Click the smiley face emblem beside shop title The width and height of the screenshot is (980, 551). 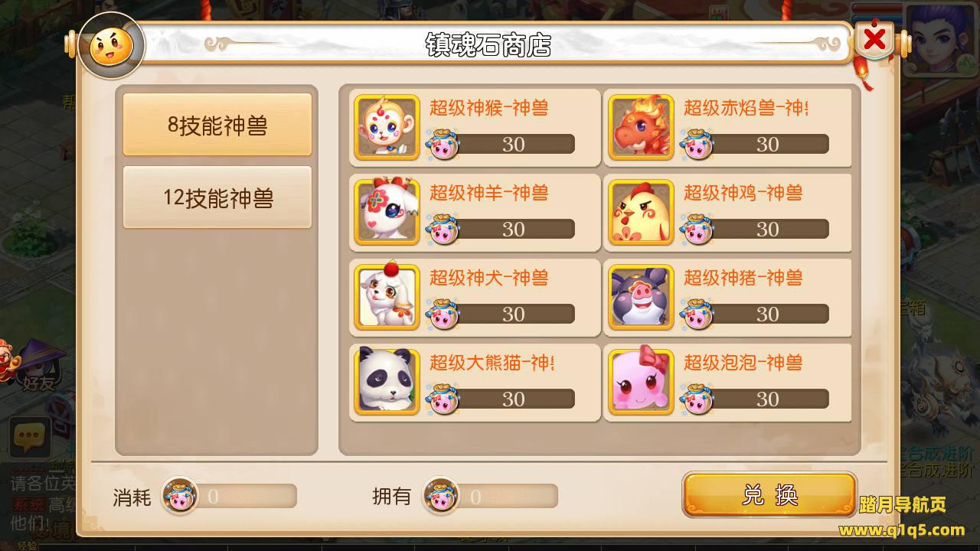(111, 45)
